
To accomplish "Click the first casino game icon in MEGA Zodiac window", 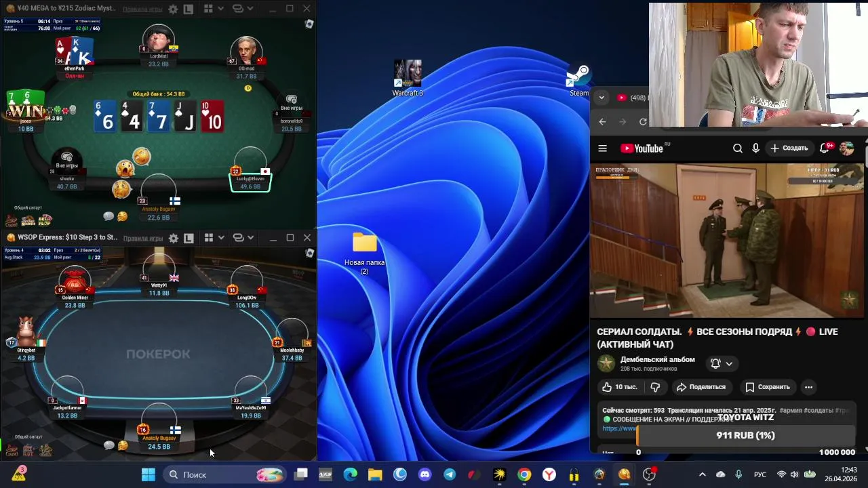I will (12, 220).
